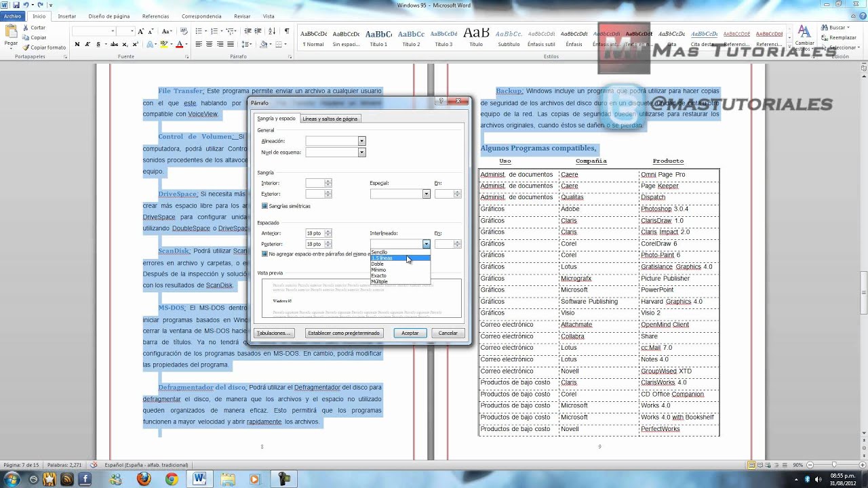Click the Tabulaciones button
Screen dimensions: 868x488
point(274,333)
